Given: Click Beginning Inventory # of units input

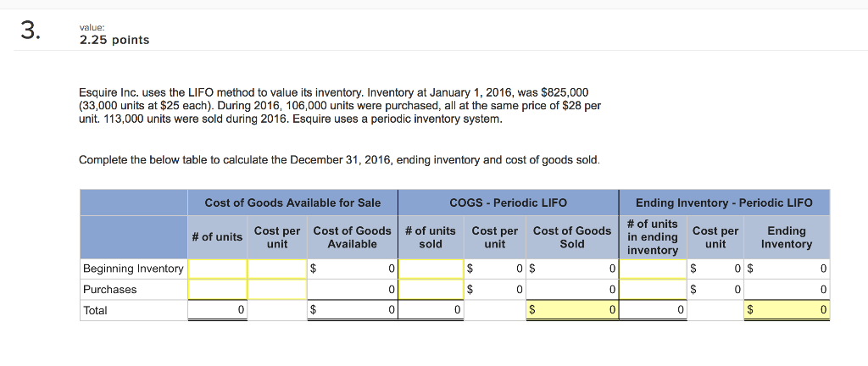Looking at the screenshot, I should (x=218, y=269).
